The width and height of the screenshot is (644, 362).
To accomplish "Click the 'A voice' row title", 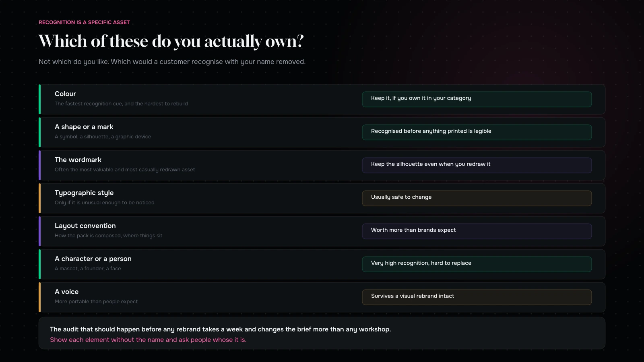I will 66,292.
